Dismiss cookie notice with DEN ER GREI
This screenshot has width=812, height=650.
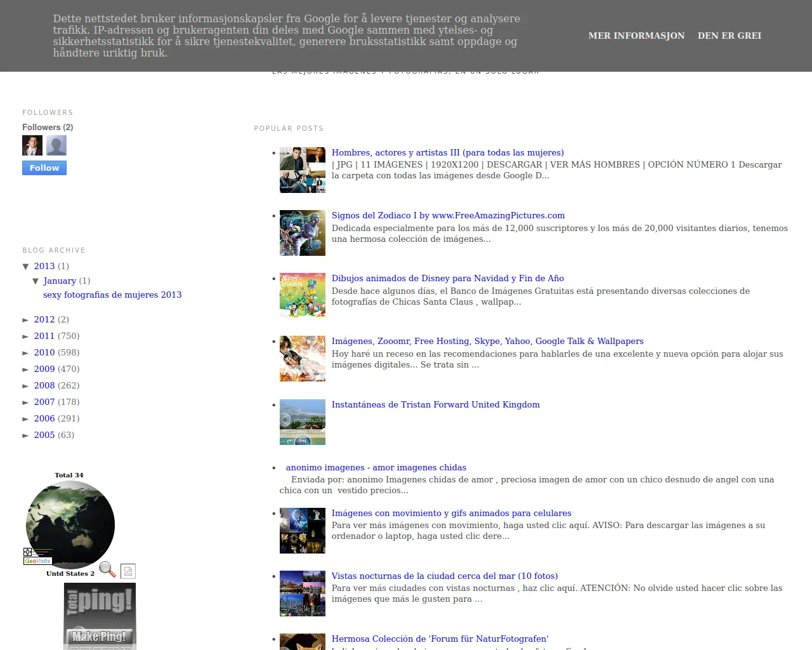729,36
